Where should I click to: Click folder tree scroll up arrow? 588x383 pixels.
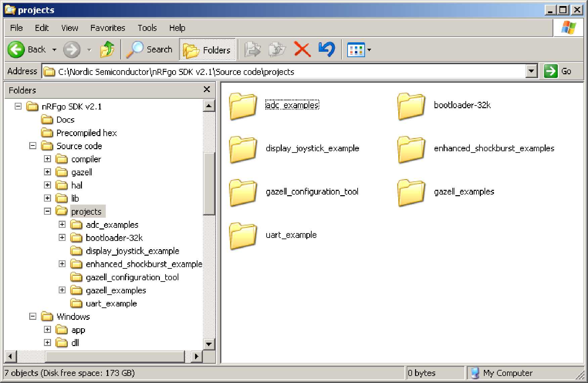coord(209,106)
